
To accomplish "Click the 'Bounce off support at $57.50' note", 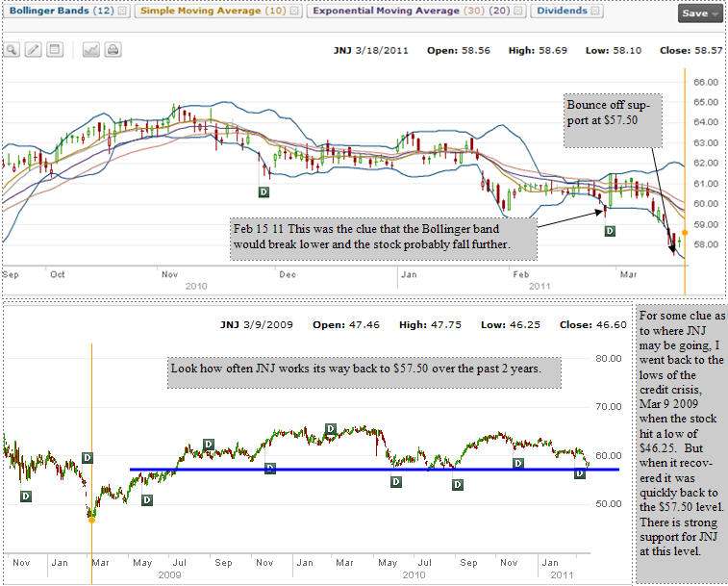I will tap(613, 121).
